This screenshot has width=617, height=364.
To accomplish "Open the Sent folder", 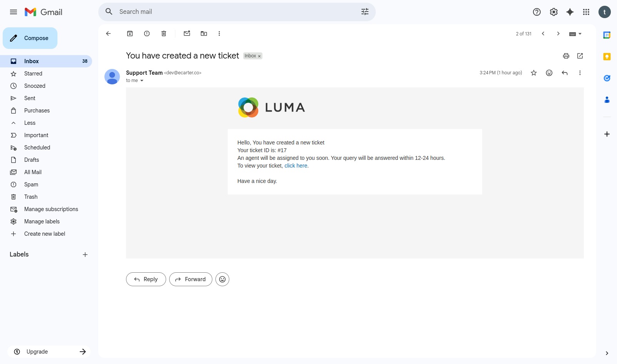I will click(46, 98).
